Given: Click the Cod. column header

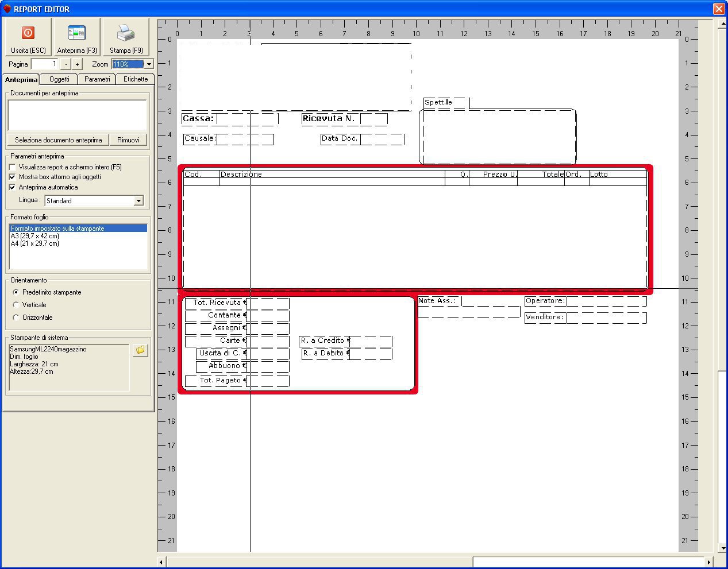Looking at the screenshot, I should (x=201, y=175).
